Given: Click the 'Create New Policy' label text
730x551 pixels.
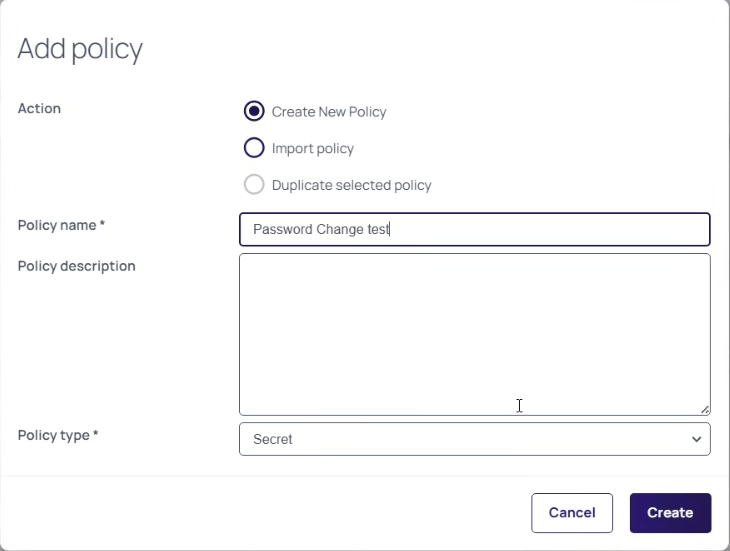Looking at the screenshot, I should coord(328,112).
